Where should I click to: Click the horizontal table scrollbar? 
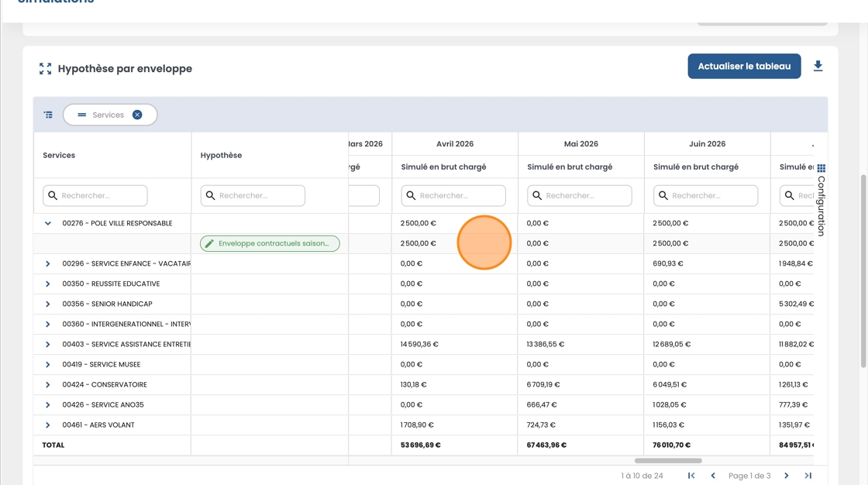(x=668, y=461)
